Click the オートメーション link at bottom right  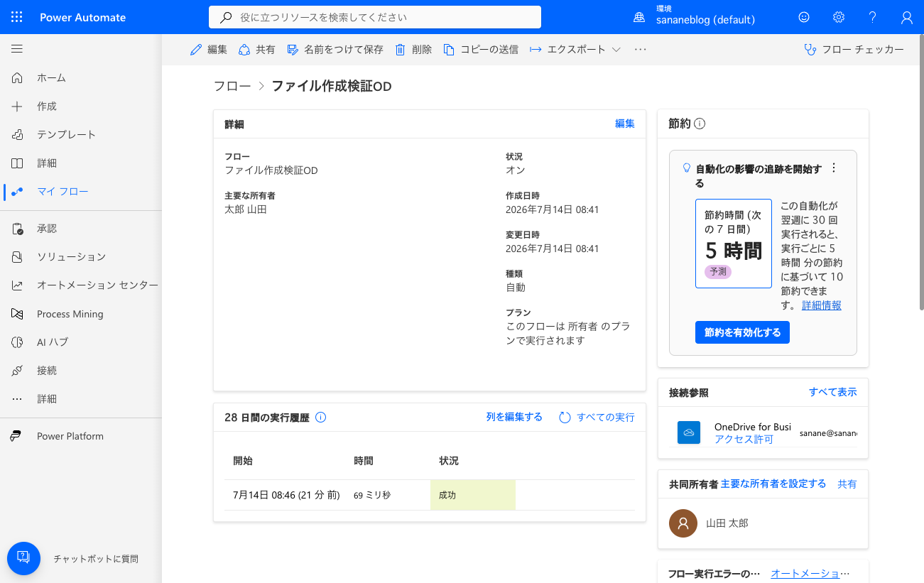click(810, 574)
